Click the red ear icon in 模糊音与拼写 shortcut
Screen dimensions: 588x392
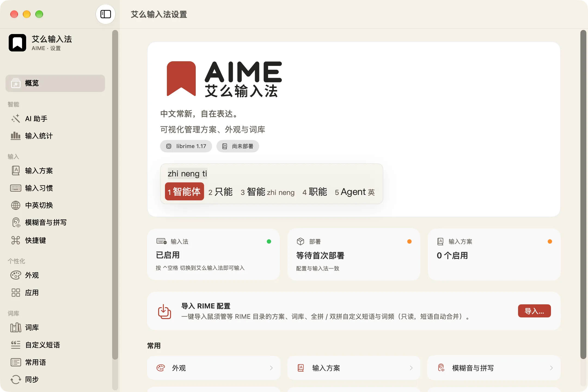pos(441,368)
